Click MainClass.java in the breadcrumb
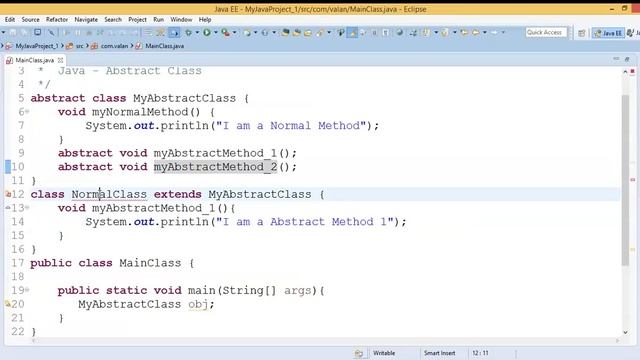Image resolution: width=640 pixels, height=360 pixels. coord(164,46)
